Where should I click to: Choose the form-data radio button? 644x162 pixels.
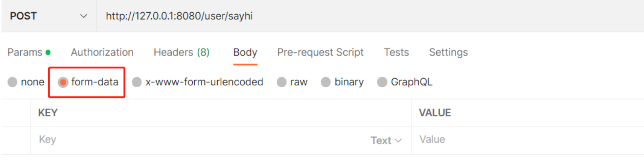pos(63,82)
